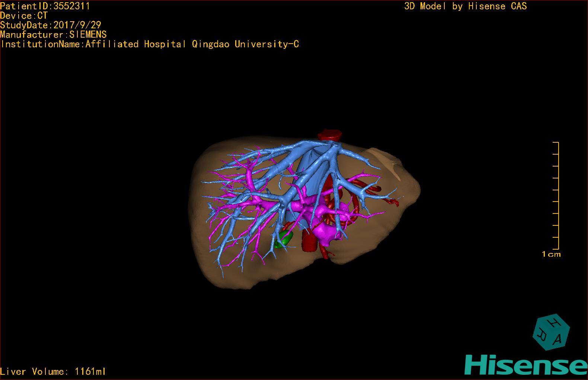
Task: Click the "3D Model by Hisense CAS" label
Action: click(x=466, y=6)
